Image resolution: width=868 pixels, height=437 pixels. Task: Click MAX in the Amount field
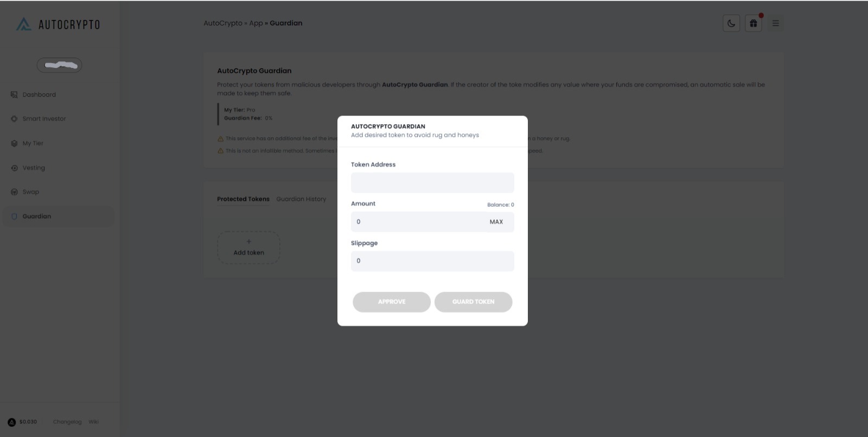pos(496,222)
